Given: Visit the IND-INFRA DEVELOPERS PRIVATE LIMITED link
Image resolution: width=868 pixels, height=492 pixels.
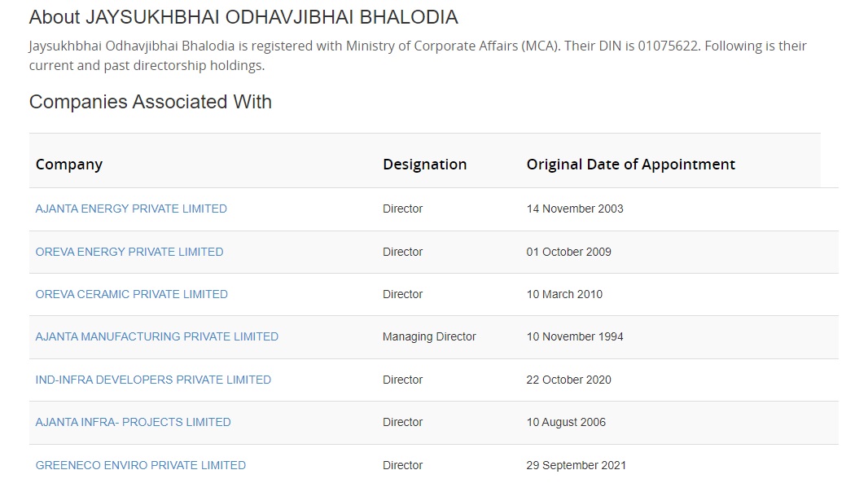Looking at the screenshot, I should (x=153, y=380).
